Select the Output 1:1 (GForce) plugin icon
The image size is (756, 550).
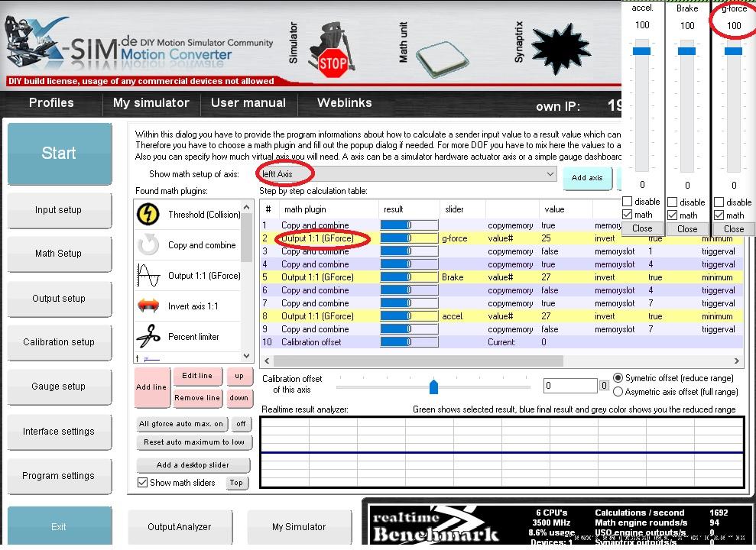(x=148, y=276)
